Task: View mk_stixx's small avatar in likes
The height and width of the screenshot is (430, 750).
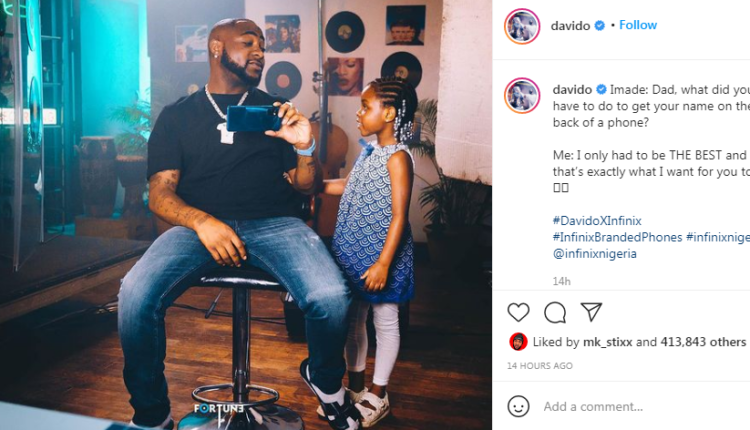Action: [518, 342]
